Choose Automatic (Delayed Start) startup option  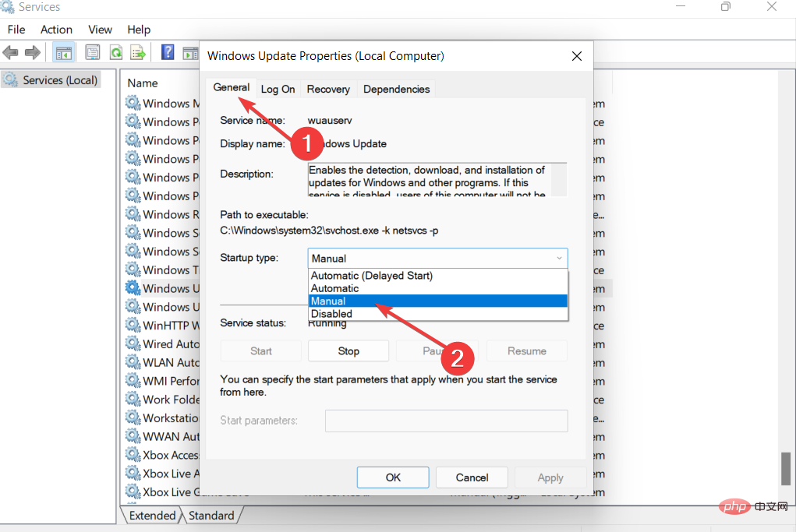437,276
